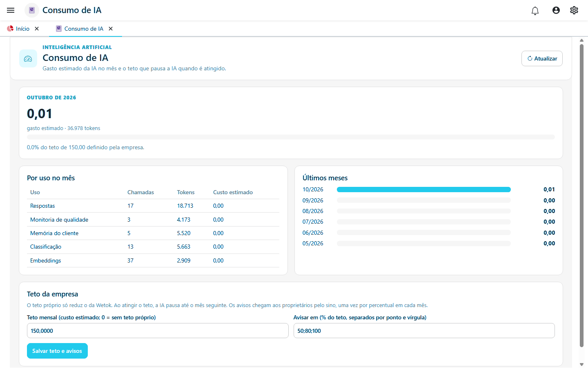This screenshot has height=368, width=588.
Task: Open the hamburger navigation menu
Action: 11,10
